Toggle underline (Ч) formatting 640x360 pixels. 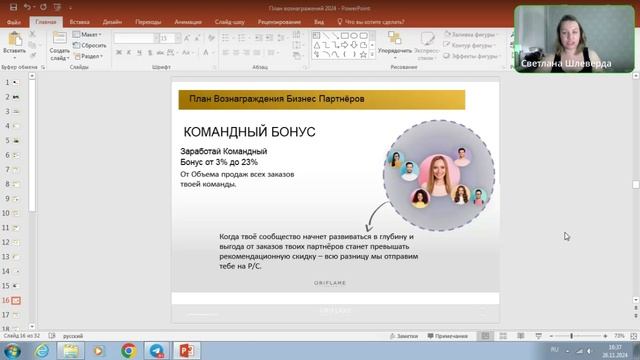tap(139, 53)
